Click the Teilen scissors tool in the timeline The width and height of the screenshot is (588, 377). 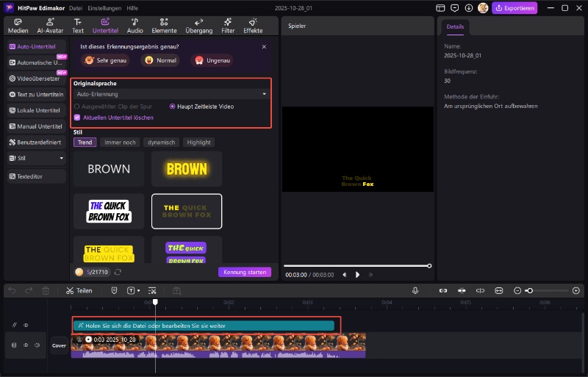[x=79, y=290]
